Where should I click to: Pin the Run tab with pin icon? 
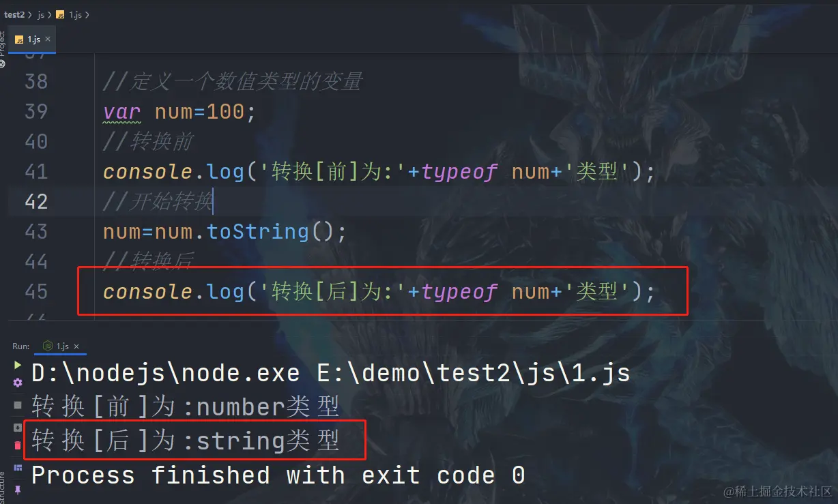pyautogui.click(x=18, y=490)
